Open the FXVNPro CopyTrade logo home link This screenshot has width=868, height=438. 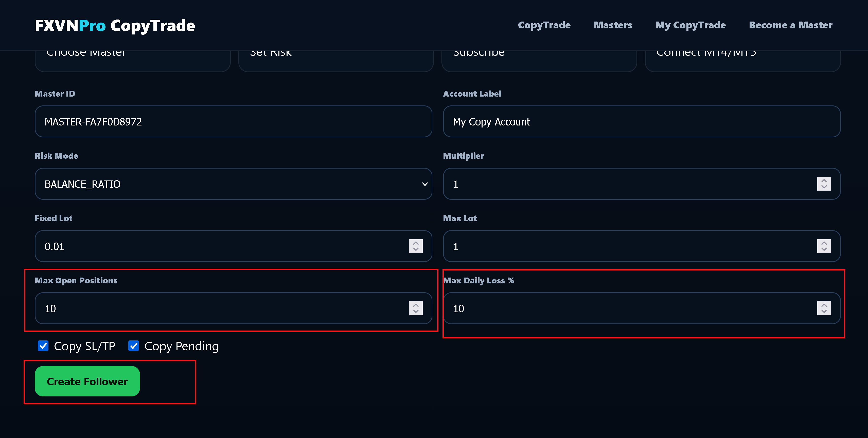coord(115,26)
